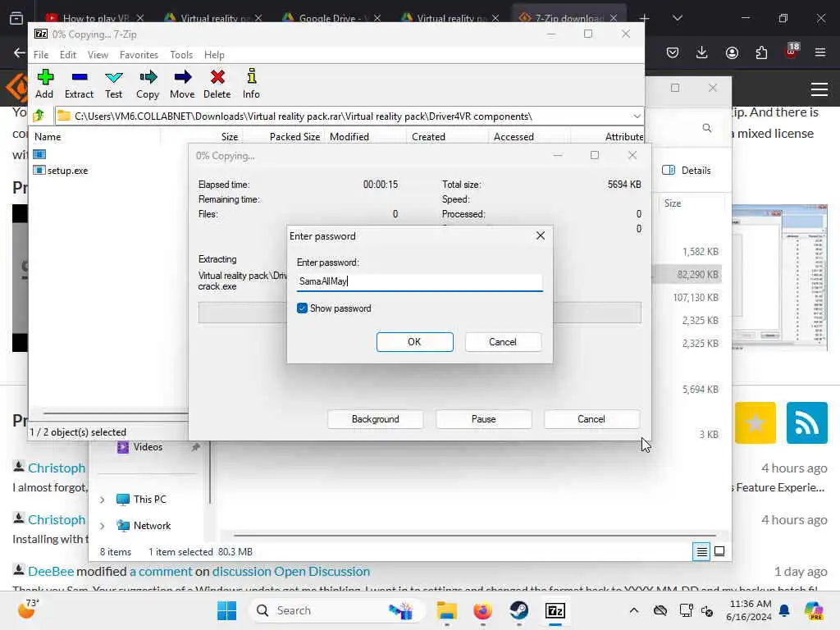
Task: Open the Favorites menu
Action: [139, 55]
